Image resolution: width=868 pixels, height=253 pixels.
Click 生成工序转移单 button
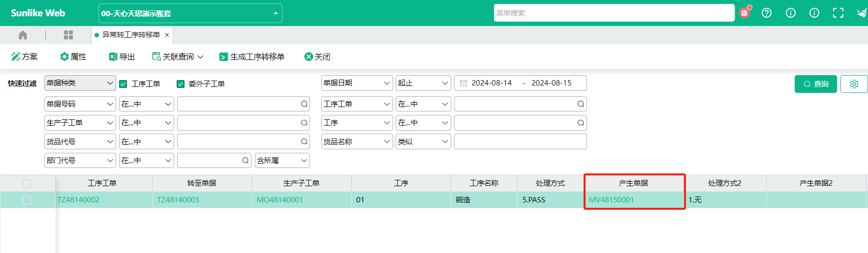coord(252,56)
